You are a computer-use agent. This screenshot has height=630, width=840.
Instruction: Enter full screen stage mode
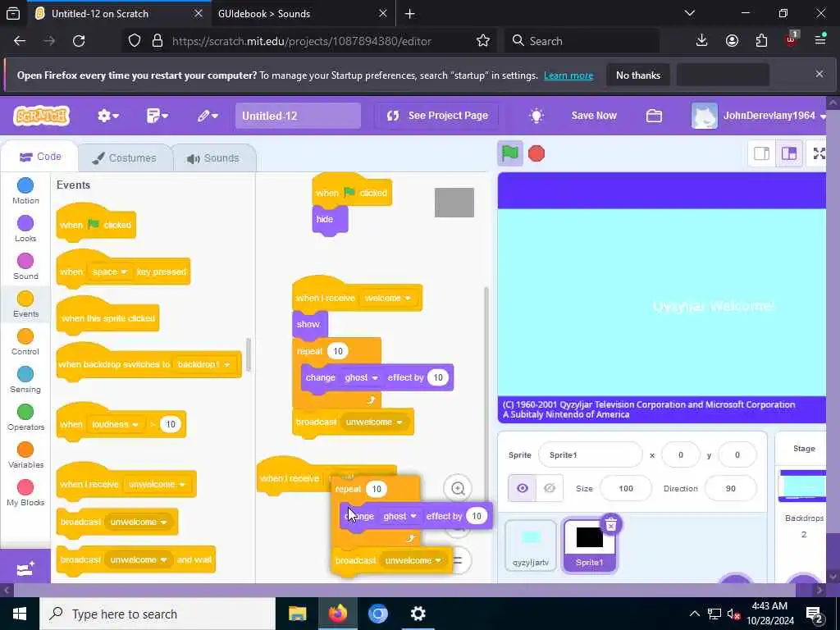click(x=819, y=153)
